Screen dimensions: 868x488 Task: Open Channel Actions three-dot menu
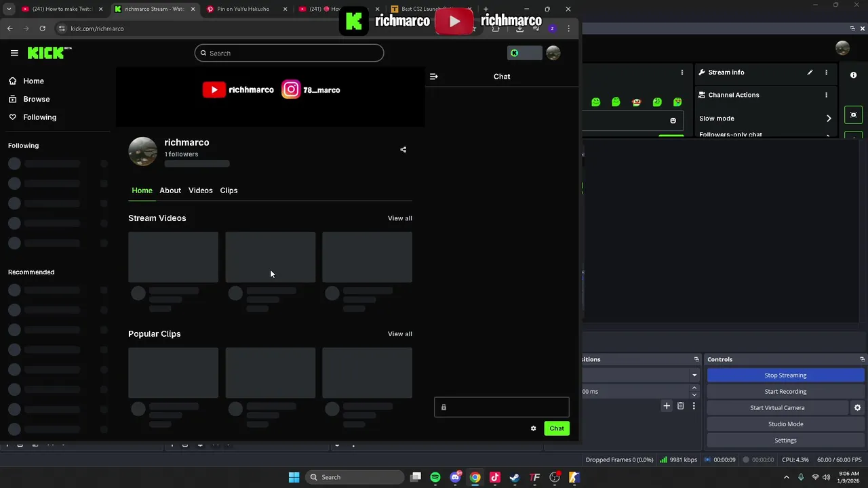[826, 95]
